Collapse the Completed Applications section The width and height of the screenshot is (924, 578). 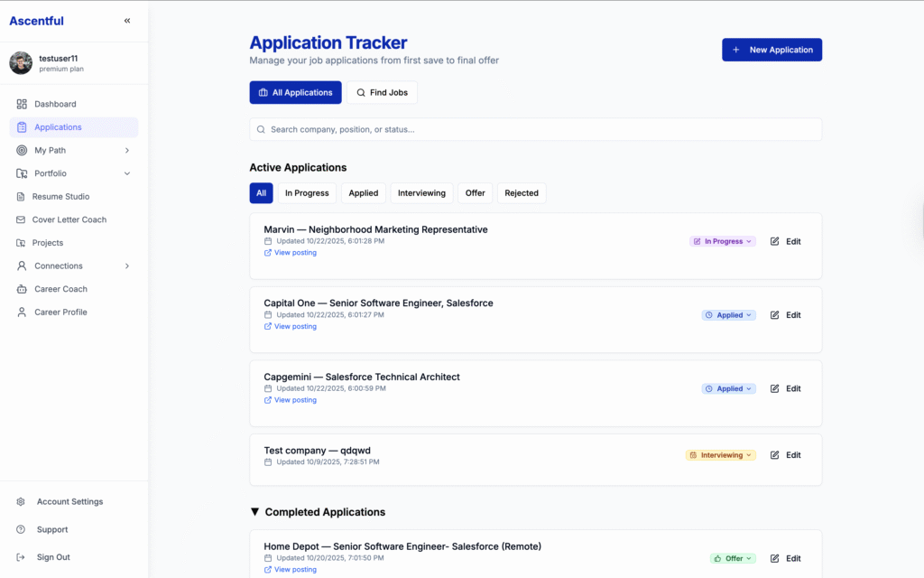(254, 512)
